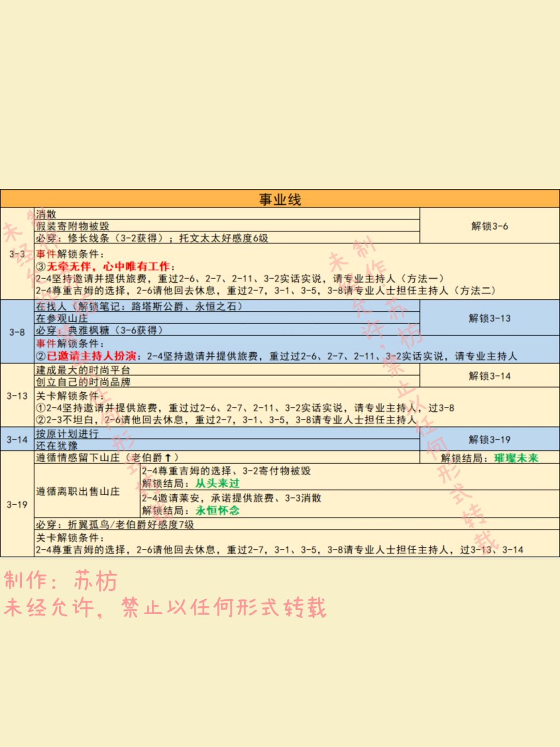Select the 3-19 row label
560x747 pixels.
coord(17,504)
